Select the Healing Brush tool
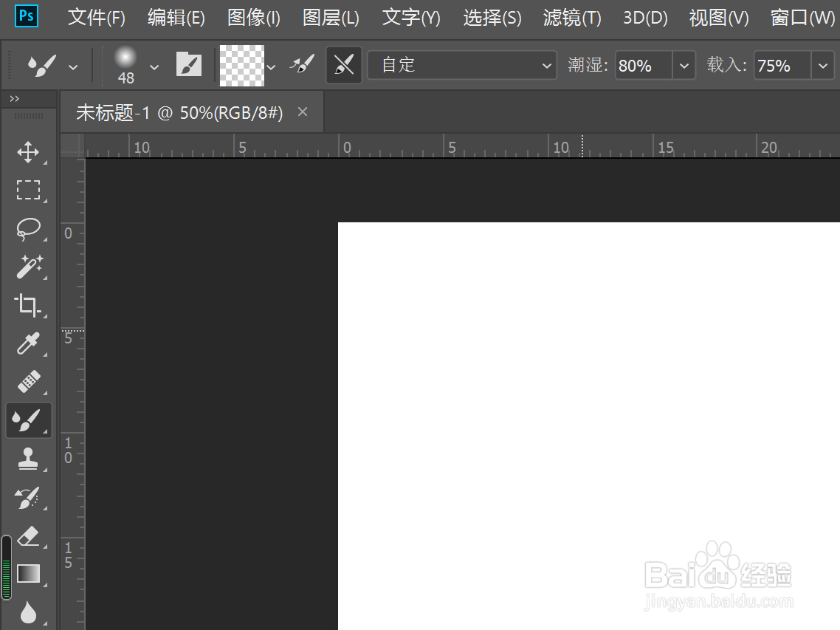The height and width of the screenshot is (630, 840). point(28,382)
